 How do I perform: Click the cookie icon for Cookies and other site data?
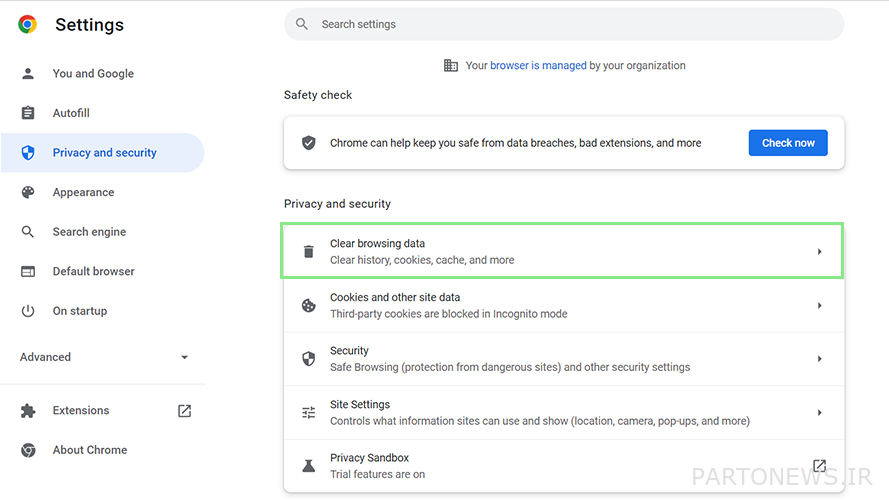tap(308, 305)
